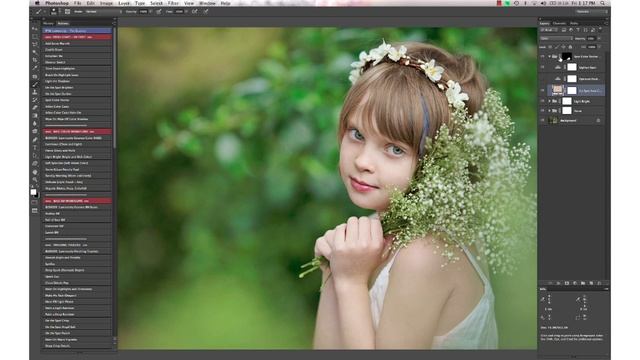Collapse the top layer group
640x360 pixels.
point(549,56)
